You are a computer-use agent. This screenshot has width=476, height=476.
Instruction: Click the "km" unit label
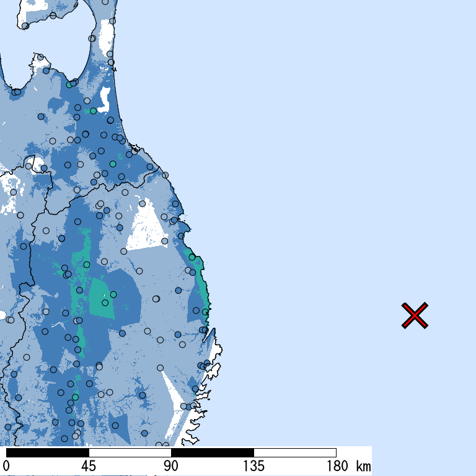(363, 466)
